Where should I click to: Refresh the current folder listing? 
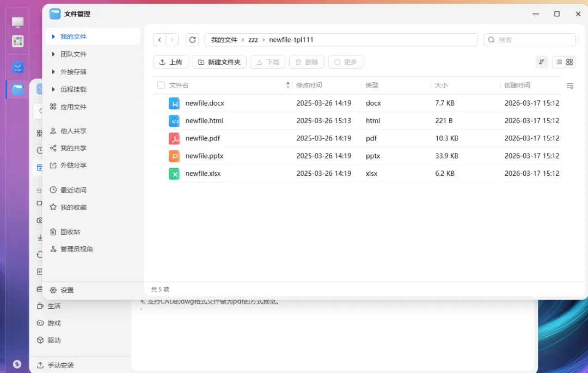[192, 40]
